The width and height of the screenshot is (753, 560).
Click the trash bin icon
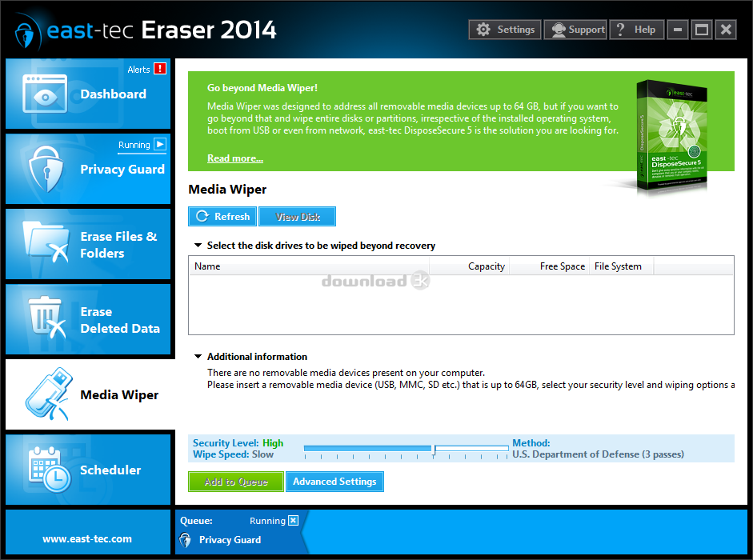coord(46,318)
